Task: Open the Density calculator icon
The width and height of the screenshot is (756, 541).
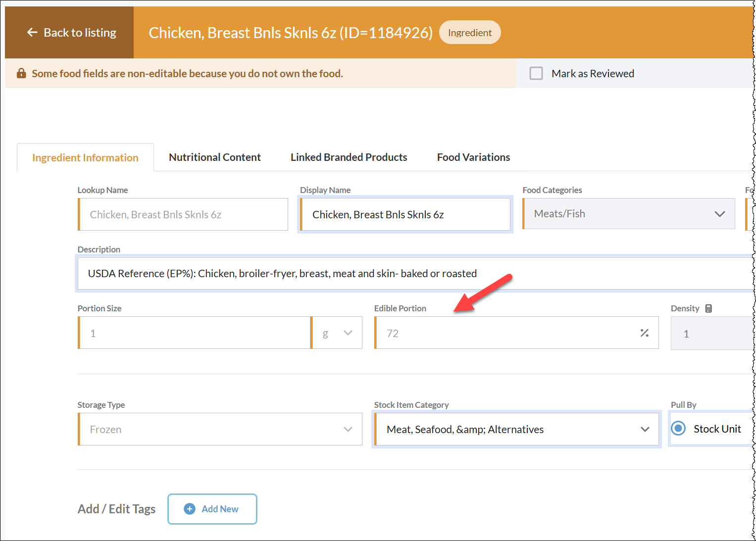Action: tap(708, 308)
